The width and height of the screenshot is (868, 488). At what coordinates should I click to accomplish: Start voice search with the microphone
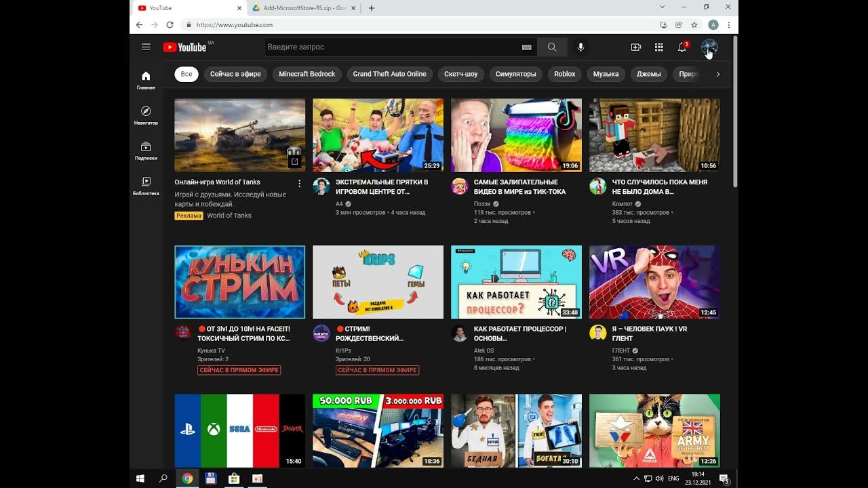pos(580,47)
